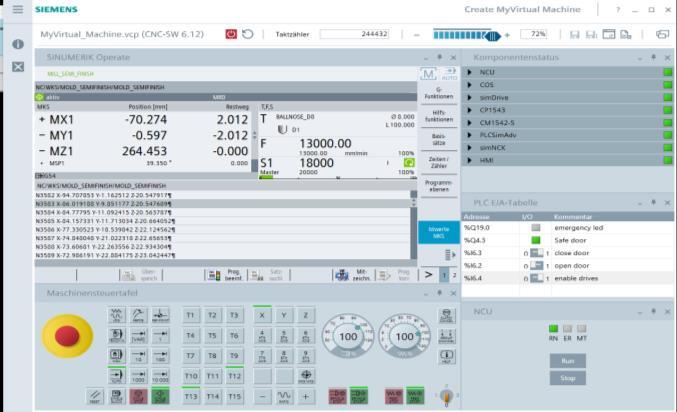Click the red power icon in the toolbar
Screen dimensions: 677x412
click(x=231, y=34)
